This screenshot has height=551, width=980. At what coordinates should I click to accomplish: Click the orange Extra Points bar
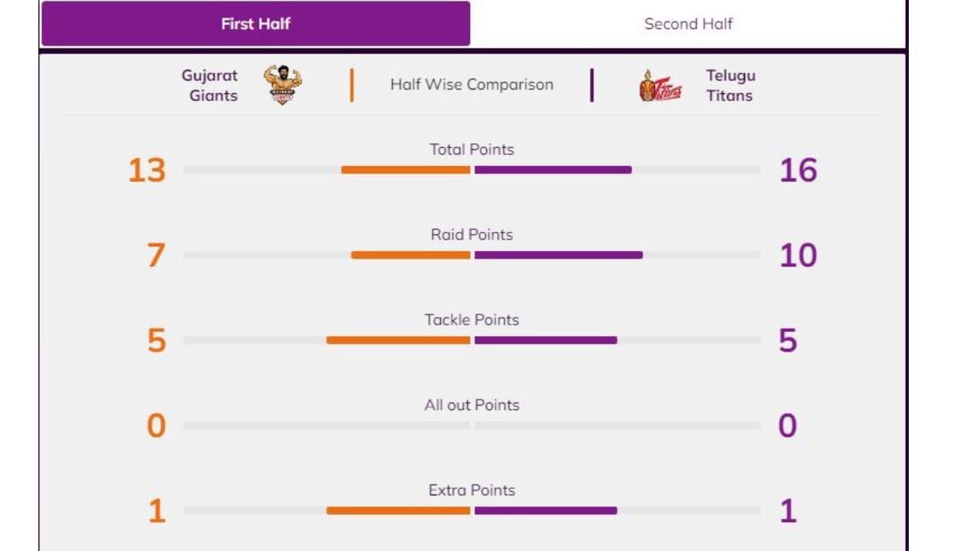pos(398,510)
